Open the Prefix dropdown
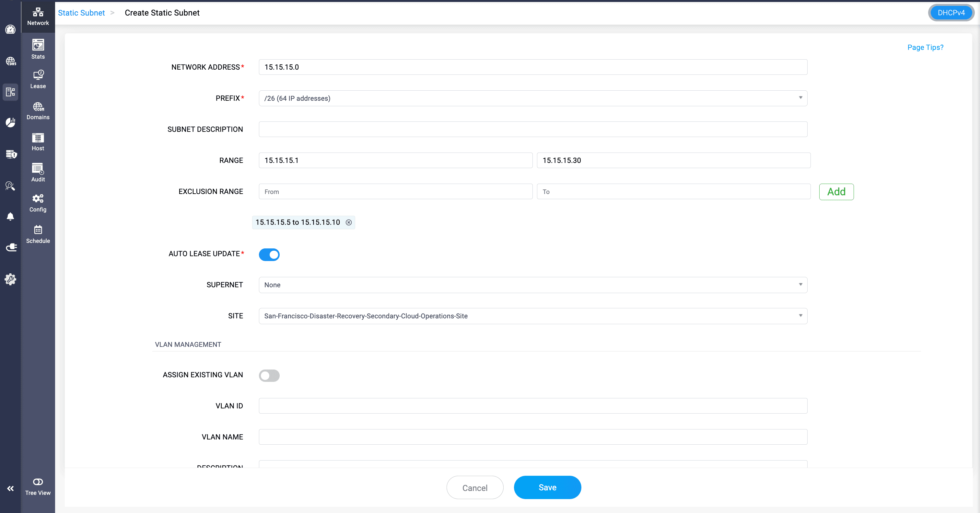The height and width of the screenshot is (513, 980). pos(532,98)
